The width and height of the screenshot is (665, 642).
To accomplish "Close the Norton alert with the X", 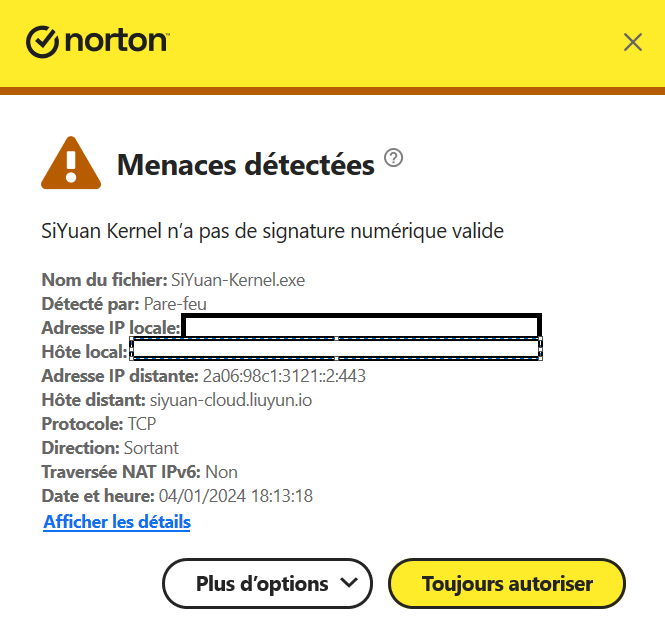I will tap(632, 42).
